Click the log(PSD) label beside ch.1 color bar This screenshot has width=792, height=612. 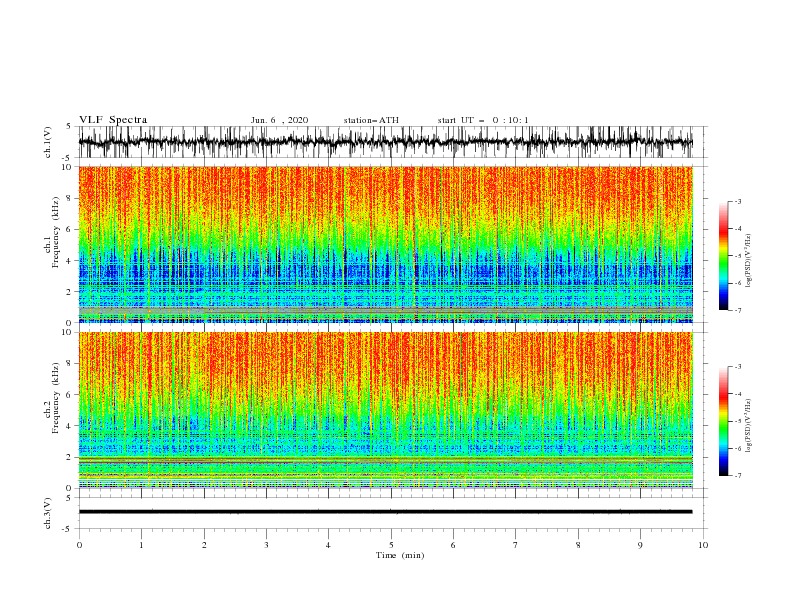click(748, 261)
